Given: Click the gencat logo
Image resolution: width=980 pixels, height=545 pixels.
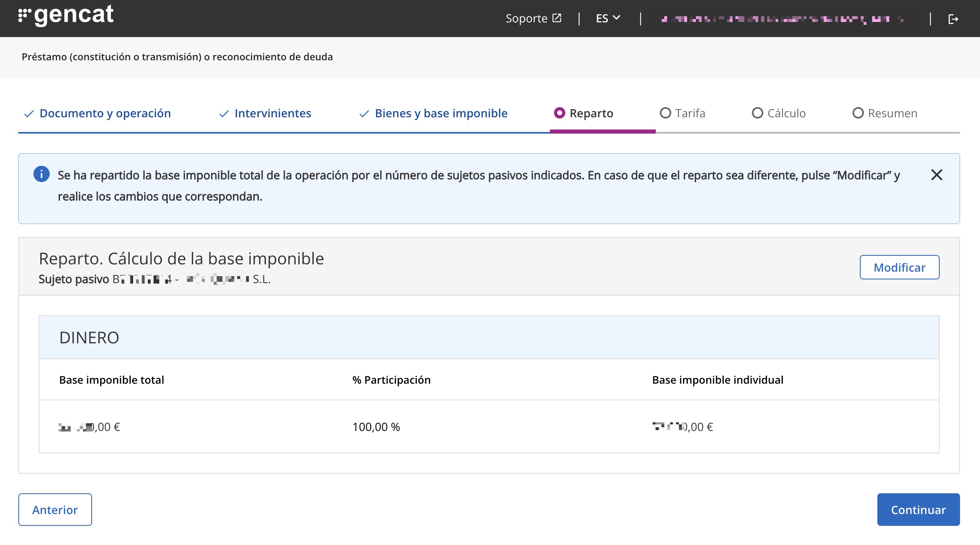Looking at the screenshot, I should coord(66,15).
